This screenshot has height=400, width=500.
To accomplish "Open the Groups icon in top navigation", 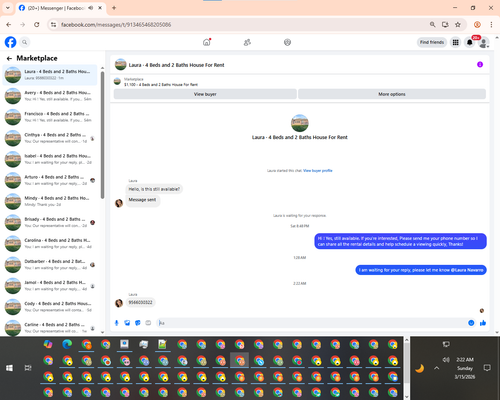I will coord(287,42).
